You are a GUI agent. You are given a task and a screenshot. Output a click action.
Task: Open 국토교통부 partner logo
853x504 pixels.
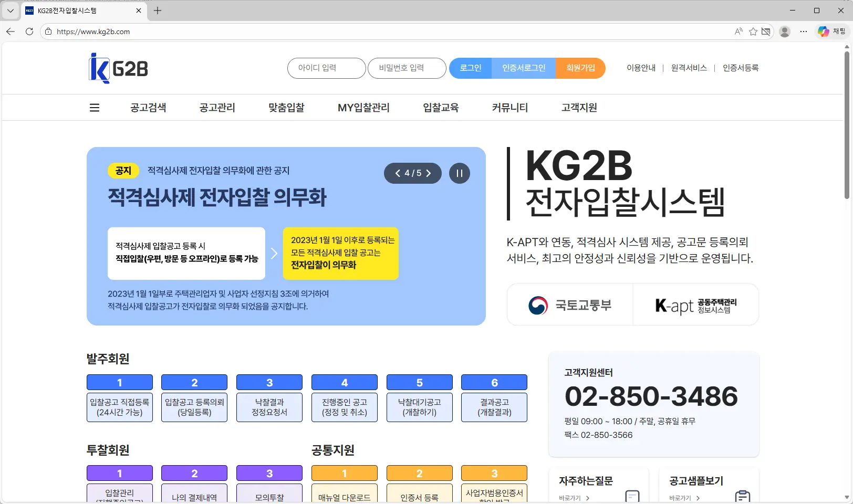[x=570, y=305]
